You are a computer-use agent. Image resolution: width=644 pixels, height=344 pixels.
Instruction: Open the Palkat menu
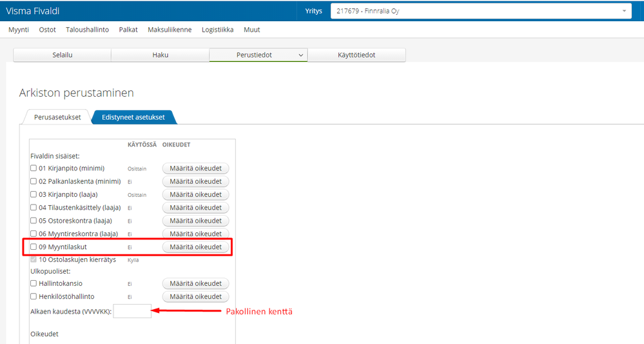tap(128, 30)
